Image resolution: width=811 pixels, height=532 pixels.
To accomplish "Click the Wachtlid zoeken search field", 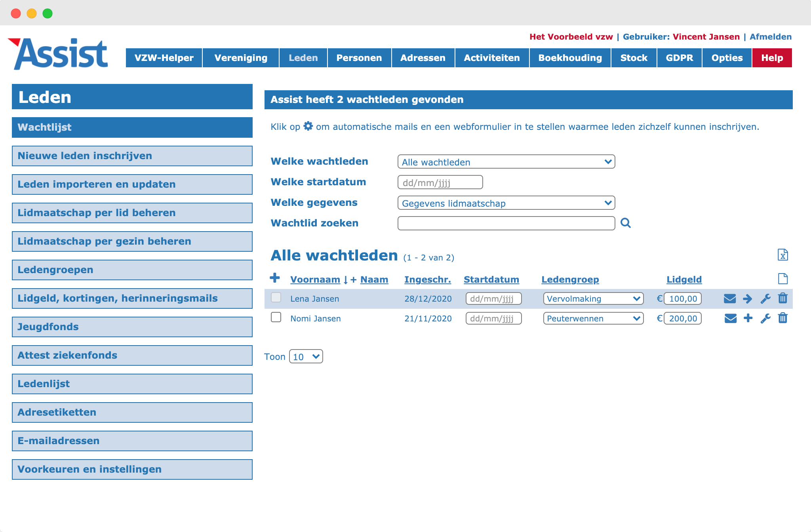I will point(506,223).
